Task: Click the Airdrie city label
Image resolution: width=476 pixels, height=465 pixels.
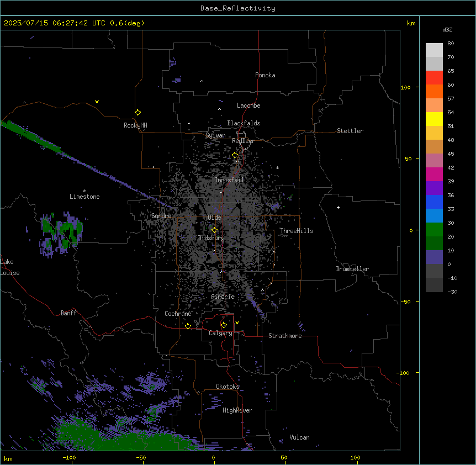Action: (x=223, y=297)
